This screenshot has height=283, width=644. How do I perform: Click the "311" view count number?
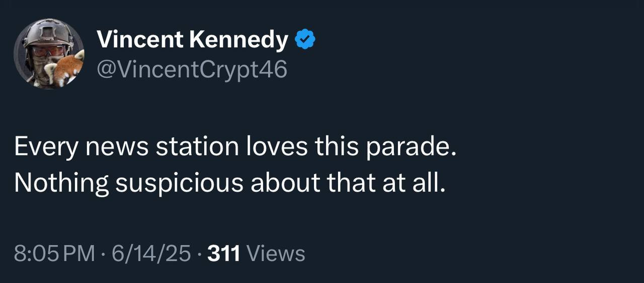point(223,253)
